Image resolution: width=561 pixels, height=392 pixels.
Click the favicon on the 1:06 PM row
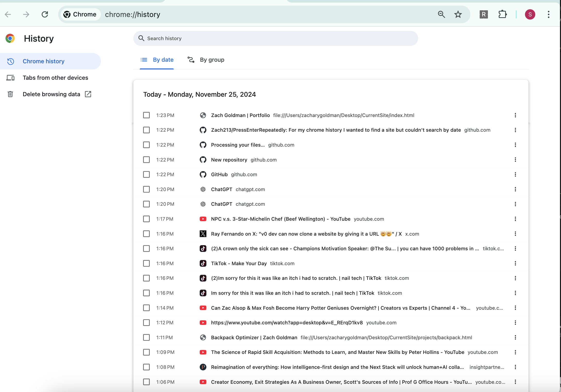[203, 382]
